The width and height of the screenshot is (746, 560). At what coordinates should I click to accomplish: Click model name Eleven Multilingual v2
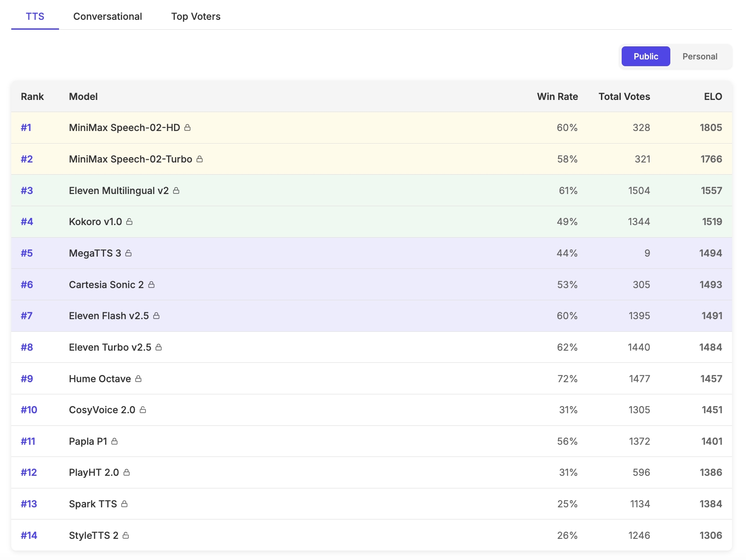point(119,190)
